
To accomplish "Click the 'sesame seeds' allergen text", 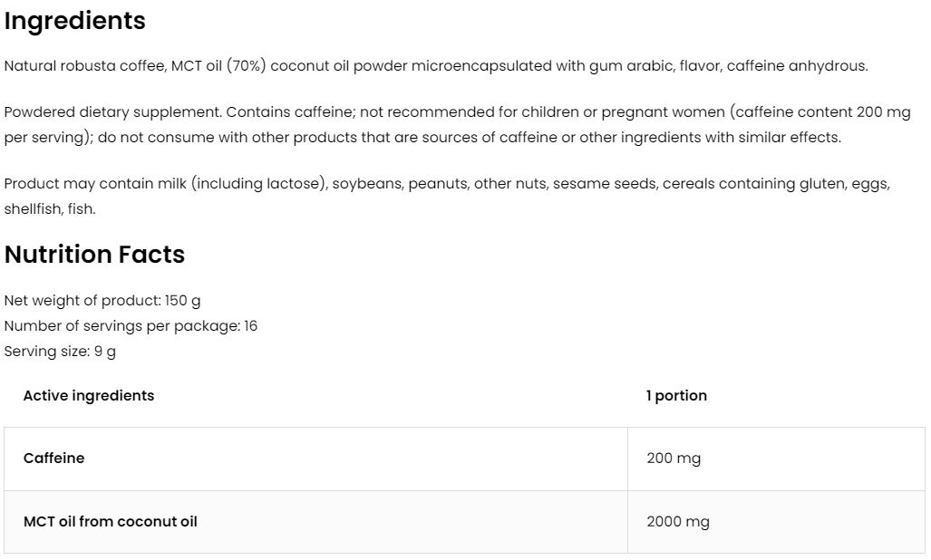I will click(603, 184).
